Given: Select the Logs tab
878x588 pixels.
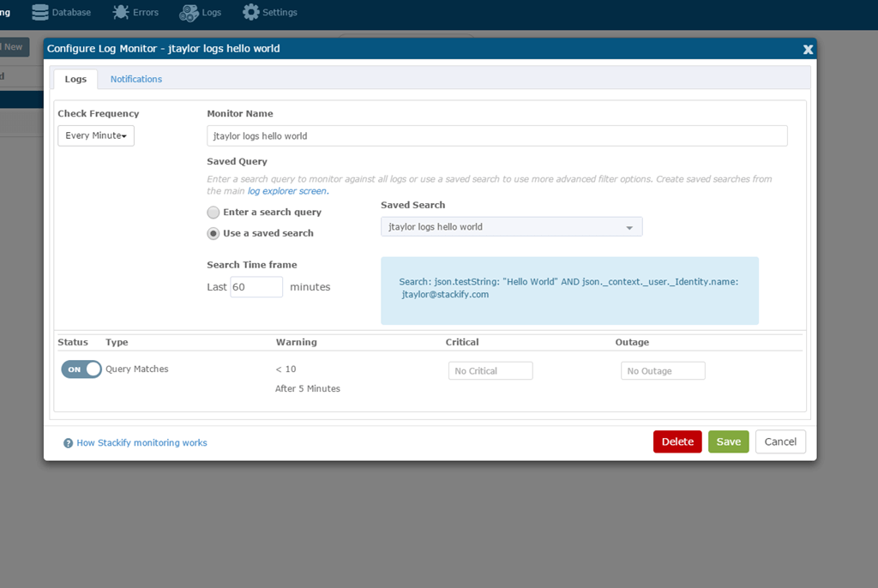Looking at the screenshot, I should (75, 79).
